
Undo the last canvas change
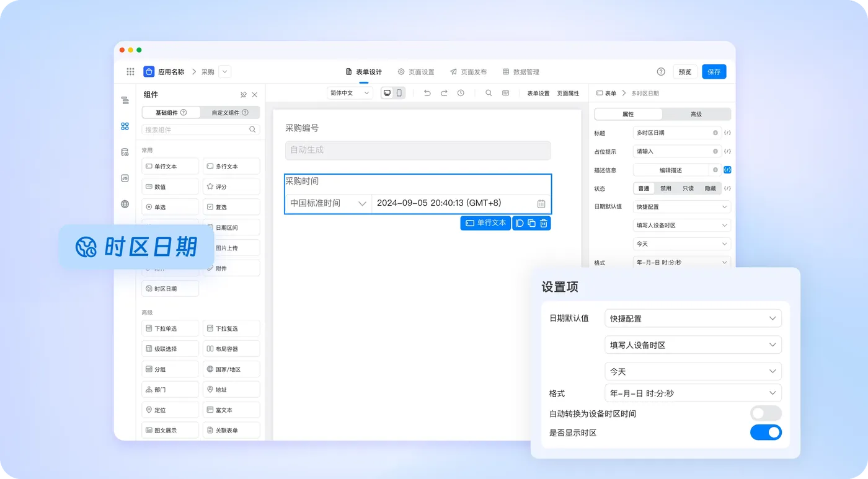click(x=427, y=93)
